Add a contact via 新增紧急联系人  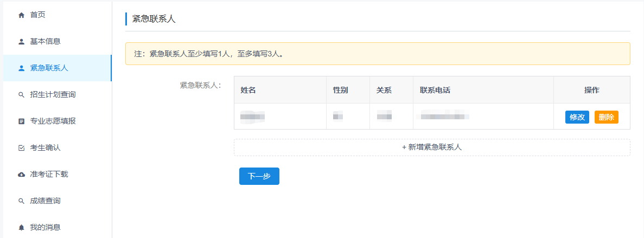tap(432, 147)
